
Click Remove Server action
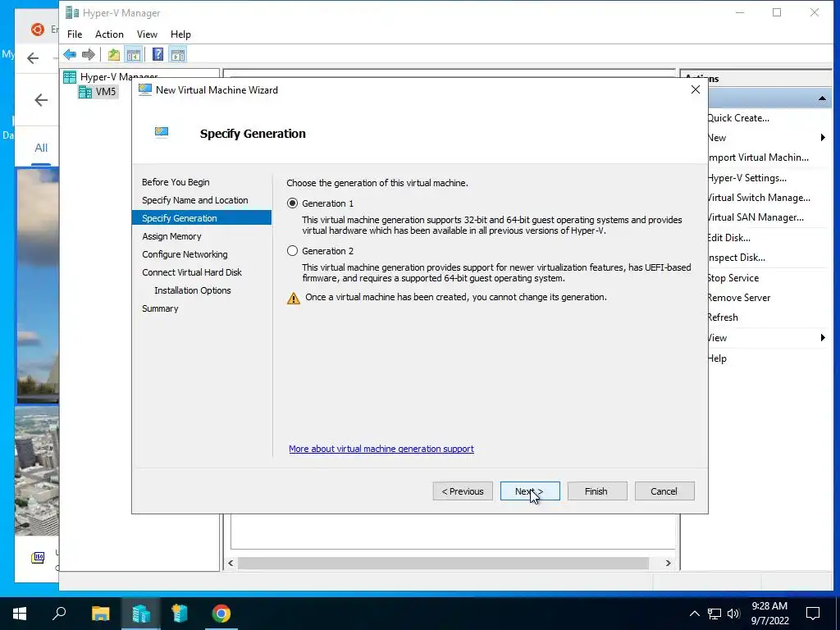coord(739,298)
